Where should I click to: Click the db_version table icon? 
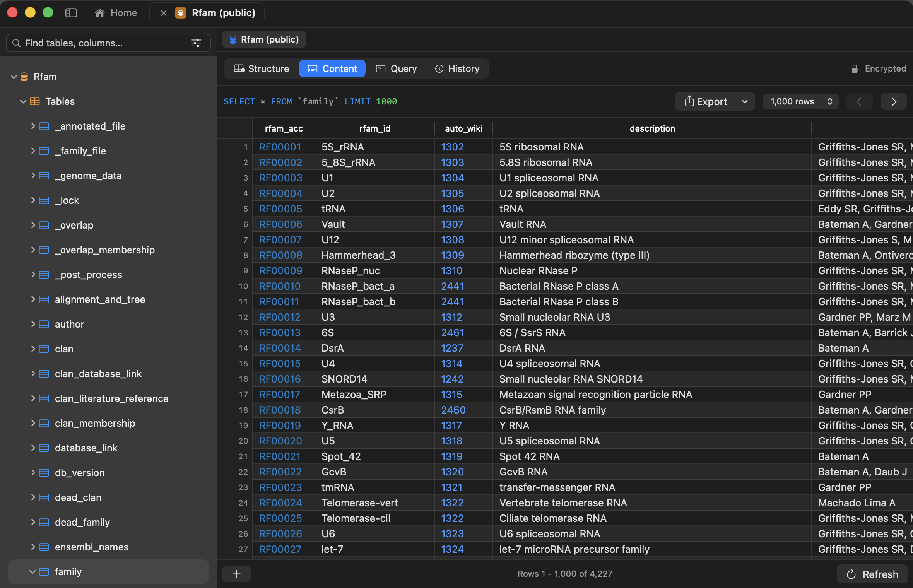(x=44, y=473)
